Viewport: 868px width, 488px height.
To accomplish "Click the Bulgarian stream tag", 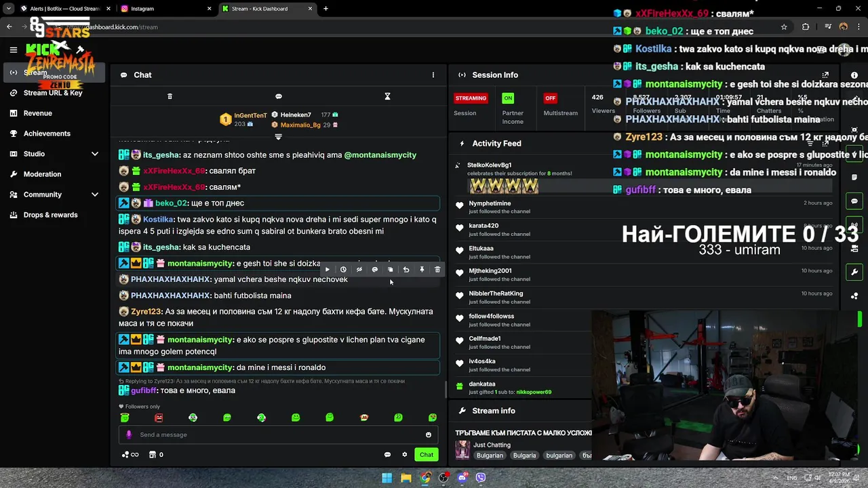I will click(490, 455).
